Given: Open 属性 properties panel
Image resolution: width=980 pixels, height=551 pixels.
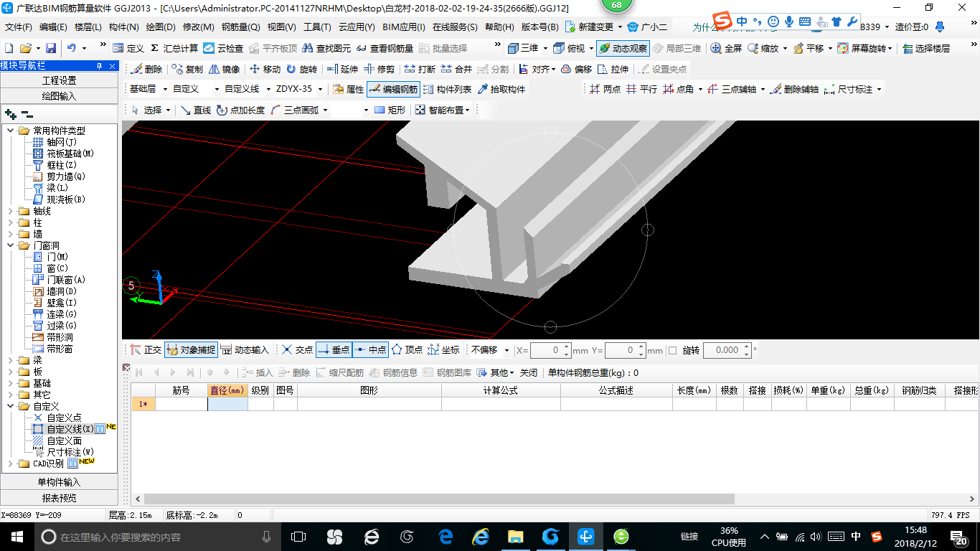Looking at the screenshot, I should tap(349, 89).
